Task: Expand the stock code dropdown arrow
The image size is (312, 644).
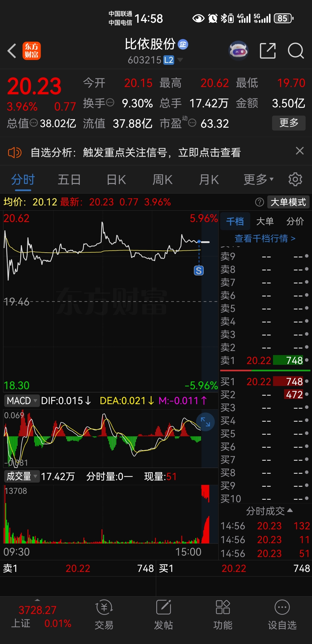Action: click(x=180, y=60)
